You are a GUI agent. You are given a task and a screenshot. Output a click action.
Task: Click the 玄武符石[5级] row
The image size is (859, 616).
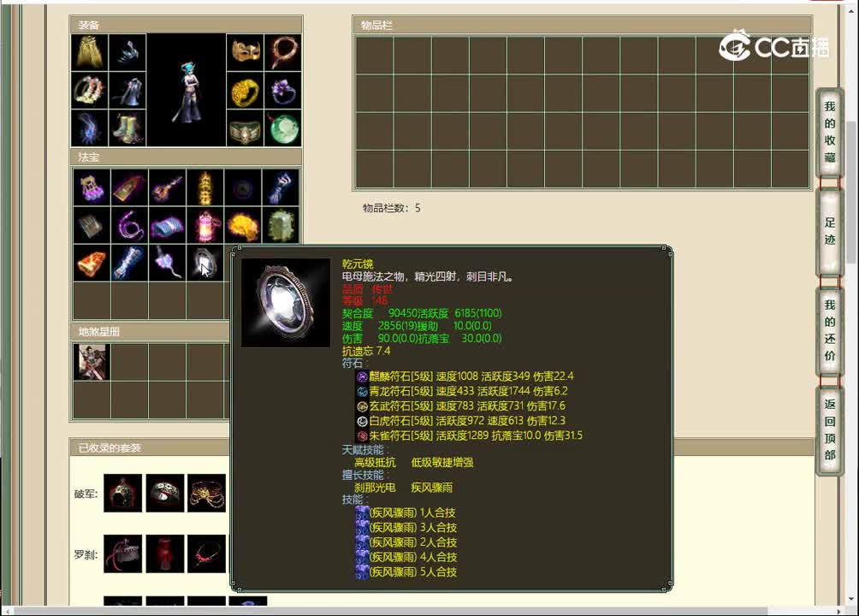click(x=460, y=406)
